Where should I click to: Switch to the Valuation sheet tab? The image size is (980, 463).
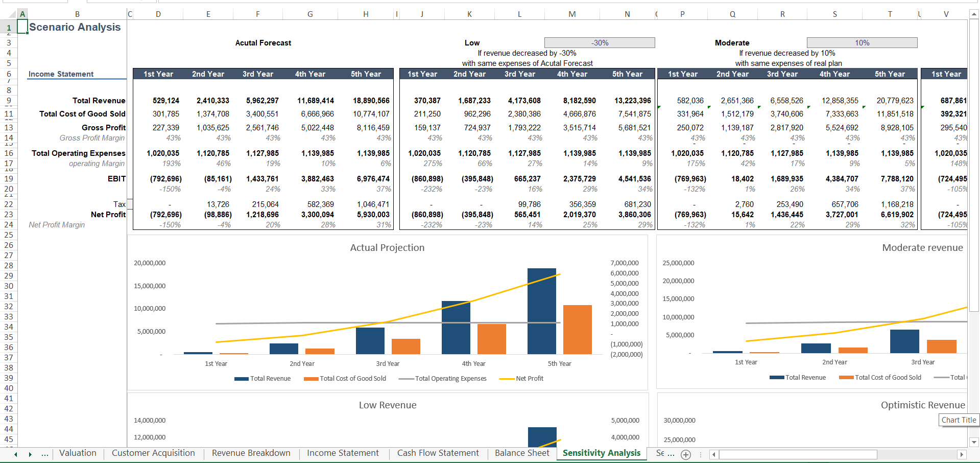(x=78, y=453)
